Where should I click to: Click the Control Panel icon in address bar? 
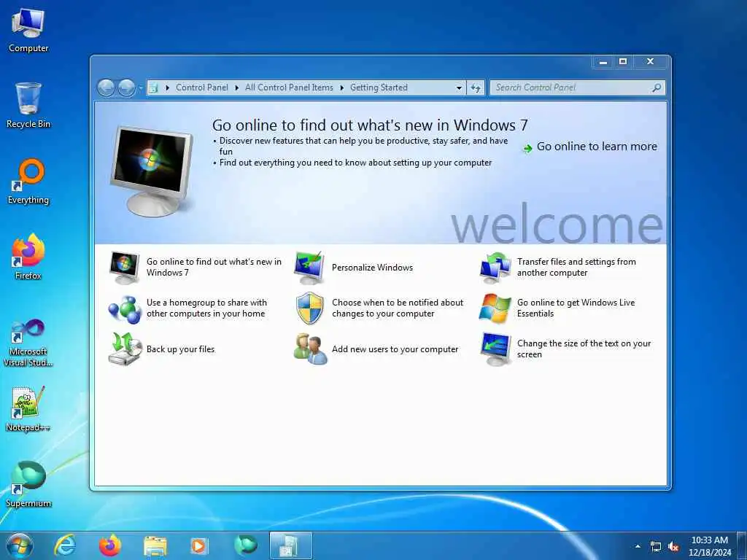(153, 87)
